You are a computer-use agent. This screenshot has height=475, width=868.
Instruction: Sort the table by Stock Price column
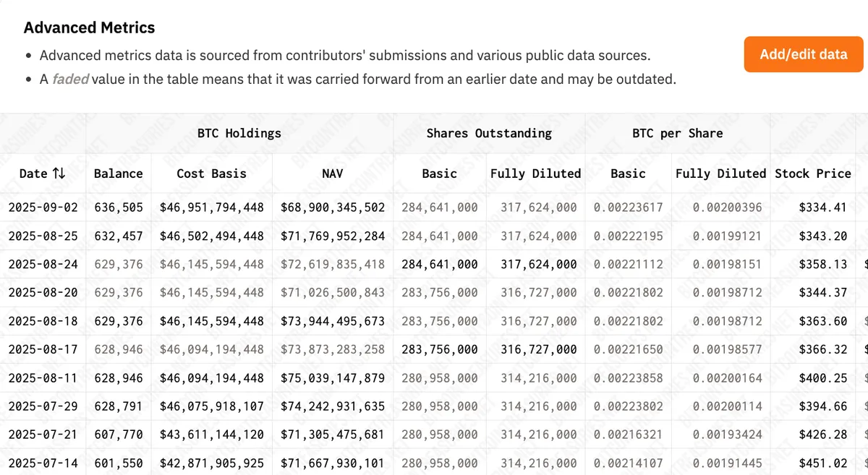pos(812,174)
